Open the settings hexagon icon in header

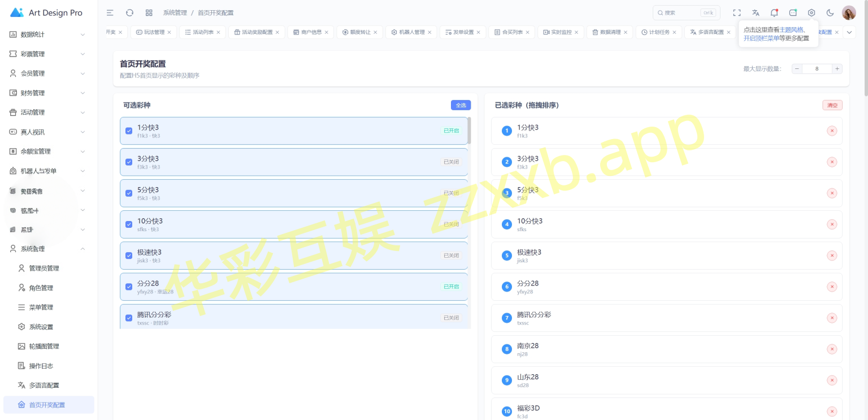pos(811,13)
